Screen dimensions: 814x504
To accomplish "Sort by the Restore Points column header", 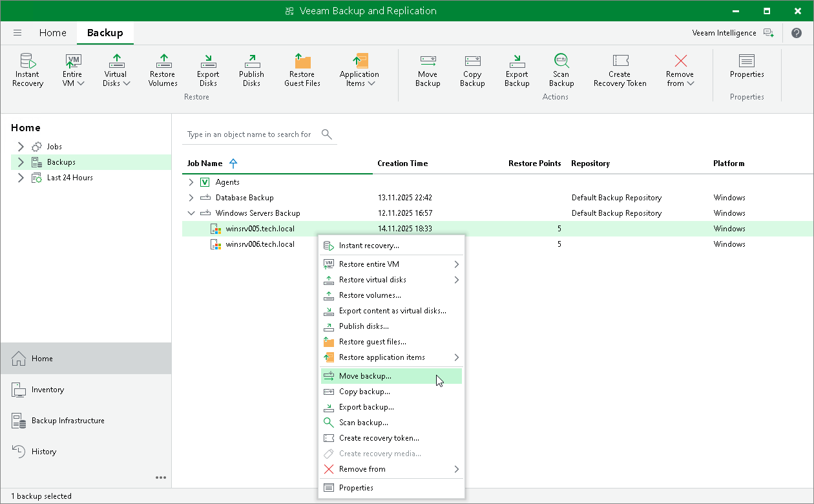I will [535, 163].
